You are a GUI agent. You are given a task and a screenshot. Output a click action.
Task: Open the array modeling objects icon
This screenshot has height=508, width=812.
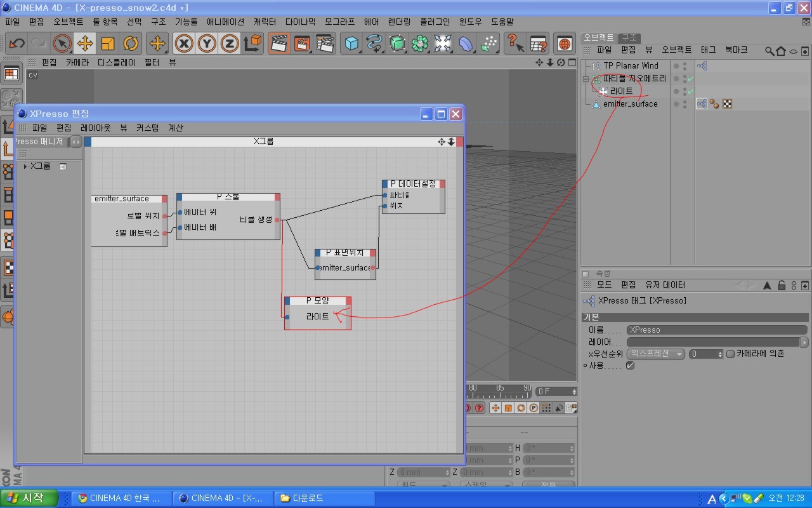click(420, 44)
